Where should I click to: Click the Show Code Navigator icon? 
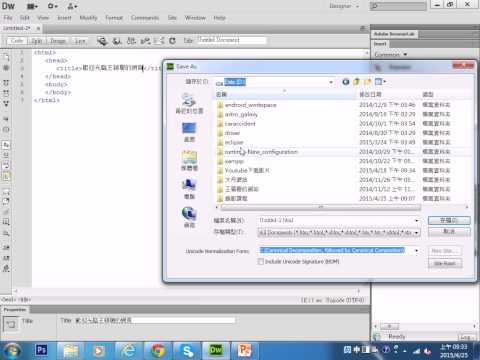(x=6, y=68)
